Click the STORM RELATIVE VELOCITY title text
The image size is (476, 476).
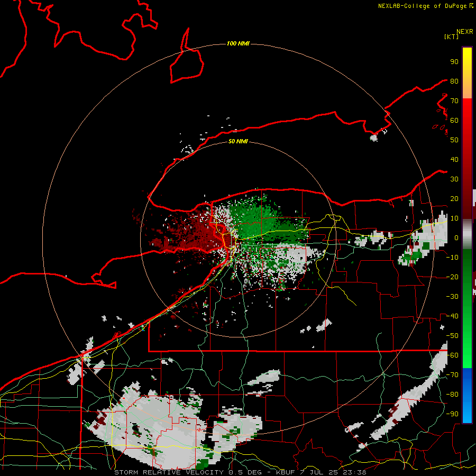click(x=170, y=472)
